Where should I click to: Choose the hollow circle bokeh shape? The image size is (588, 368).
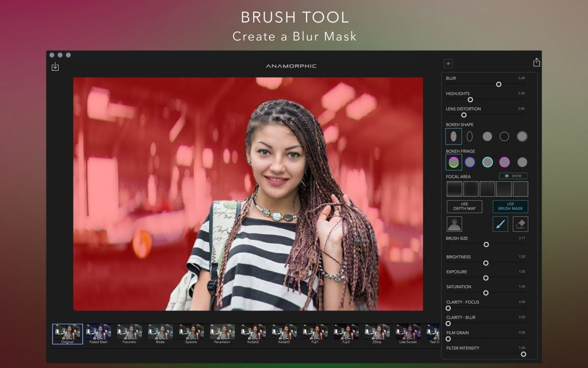coord(503,136)
